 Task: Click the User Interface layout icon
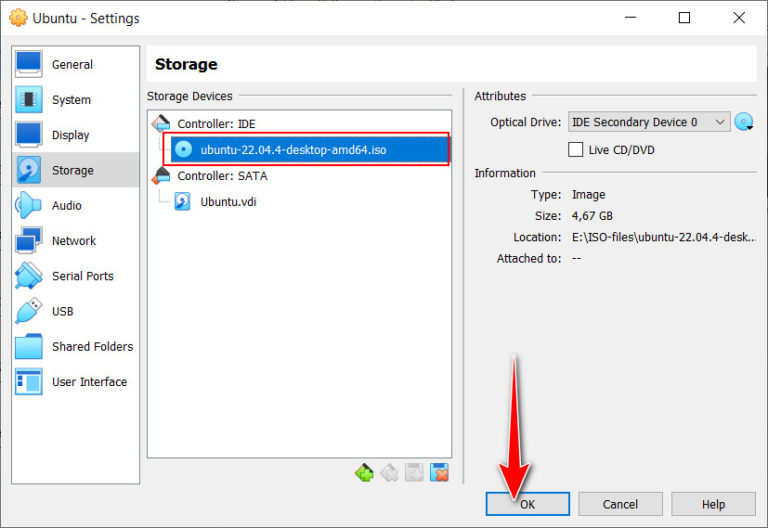[28, 382]
